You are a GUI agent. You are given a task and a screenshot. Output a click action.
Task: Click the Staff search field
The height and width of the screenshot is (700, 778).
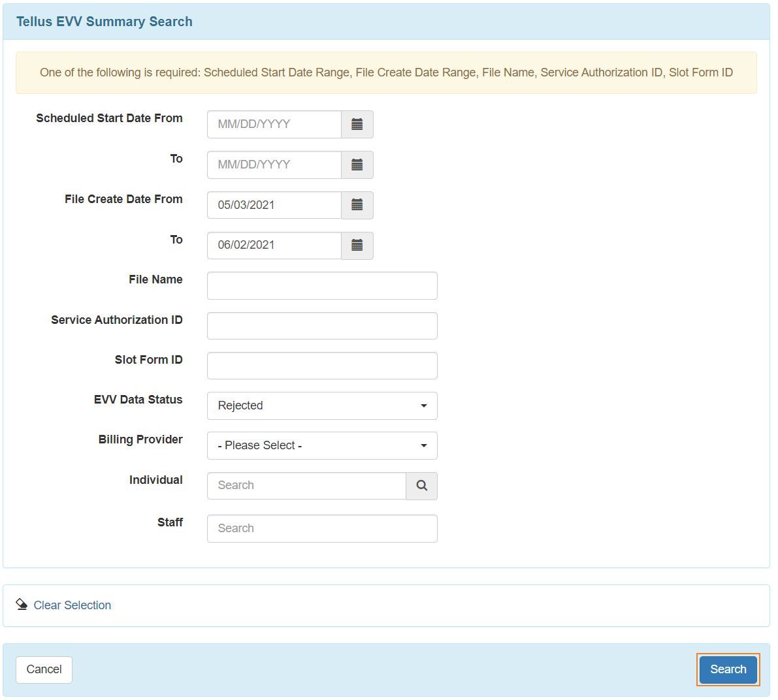point(322,528)
